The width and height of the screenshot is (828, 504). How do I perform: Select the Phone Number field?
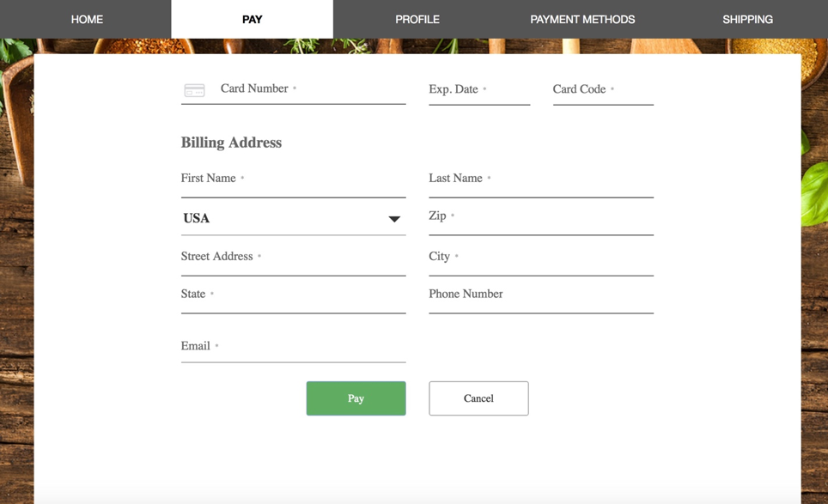[x=540, y=295]
